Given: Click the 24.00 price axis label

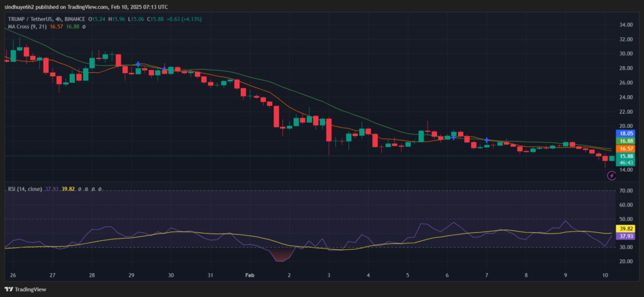Looking at the screenshot, I should [x=626, y=98].
